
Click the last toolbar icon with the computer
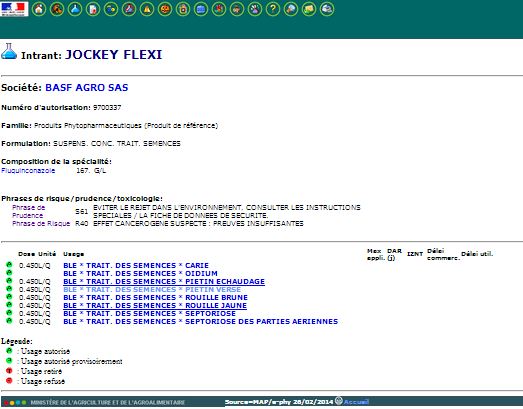(327, 9)
